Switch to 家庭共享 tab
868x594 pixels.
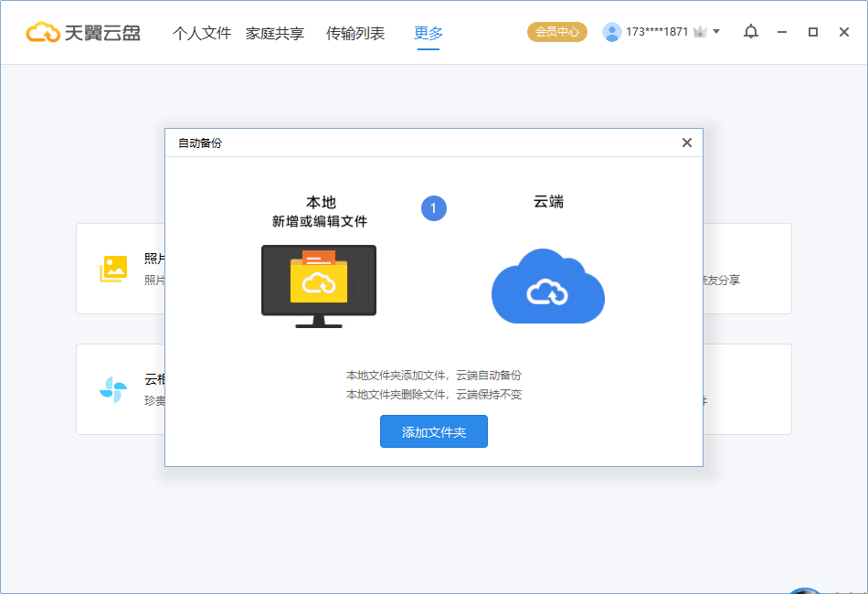(x=275, y=33)
